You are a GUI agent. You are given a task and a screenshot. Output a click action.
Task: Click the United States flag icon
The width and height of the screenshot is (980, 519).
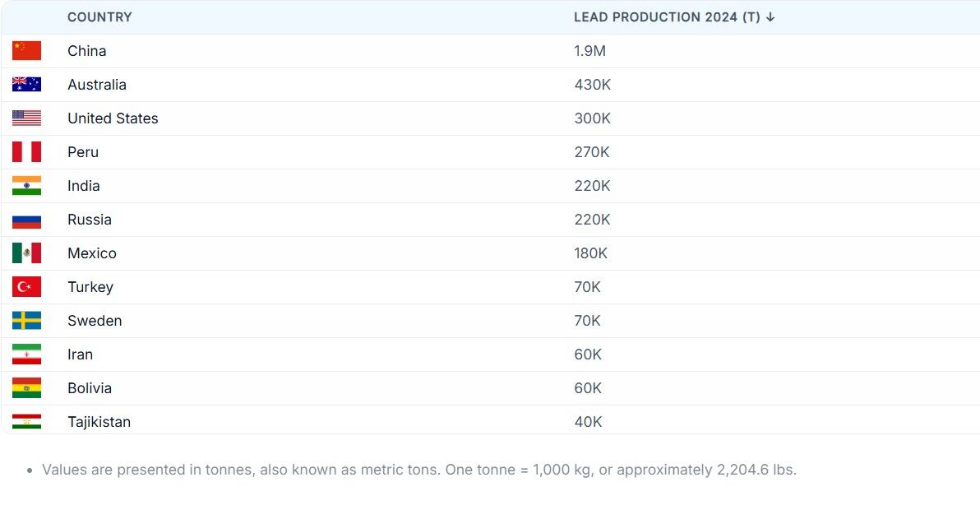pyautogui.click(x=26, y=118)
